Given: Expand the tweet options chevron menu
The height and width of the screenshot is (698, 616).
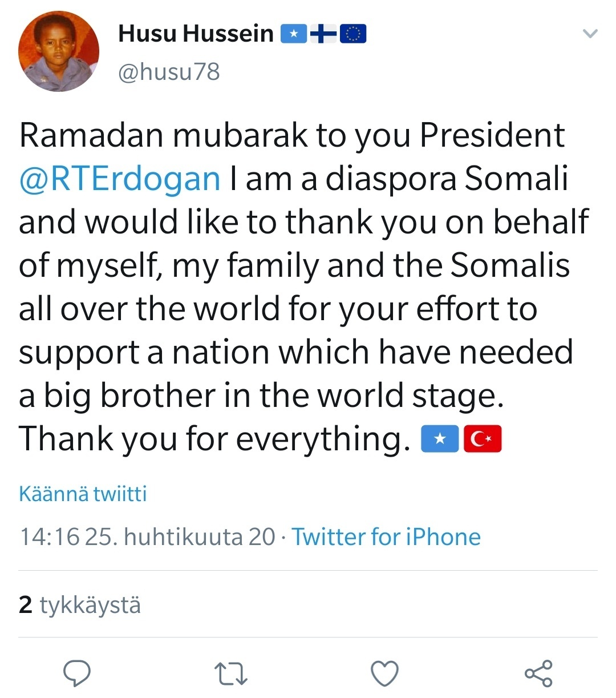Looking at the screenshot, I should point(590,34).
